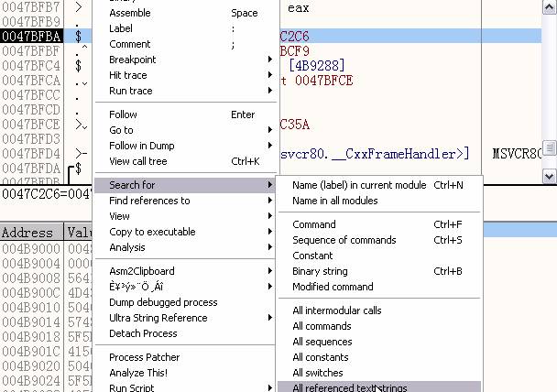Click disassembly scrollbar down arrow
Screen dimensions: 557x392
tap(549, 176)
